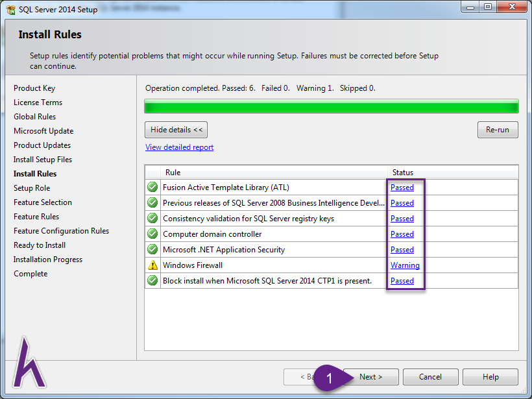Open Passed status for Microsoft .NET Application Security
The image size is (532, 399).
[402, 250]
